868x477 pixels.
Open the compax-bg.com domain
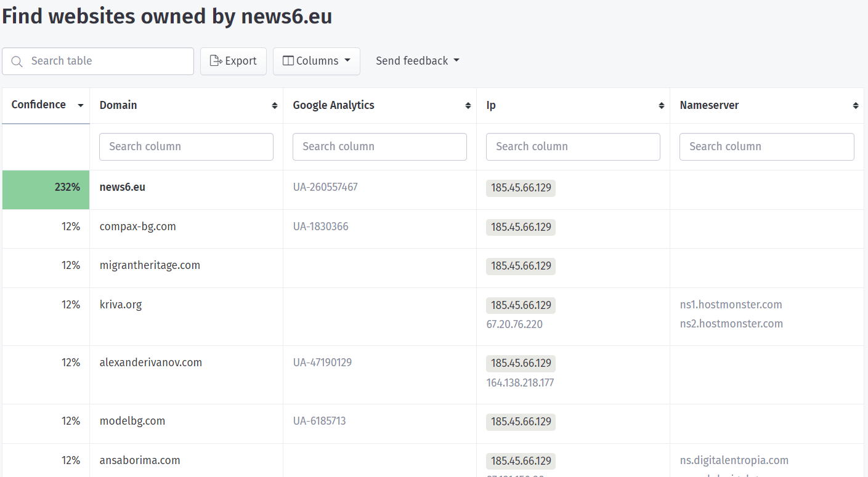138,226
